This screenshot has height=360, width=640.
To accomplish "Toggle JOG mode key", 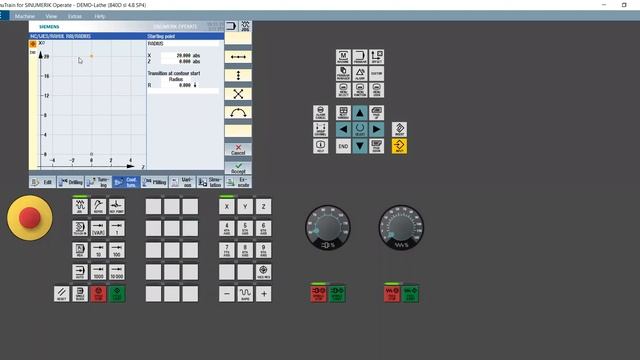I will point(80,207).
